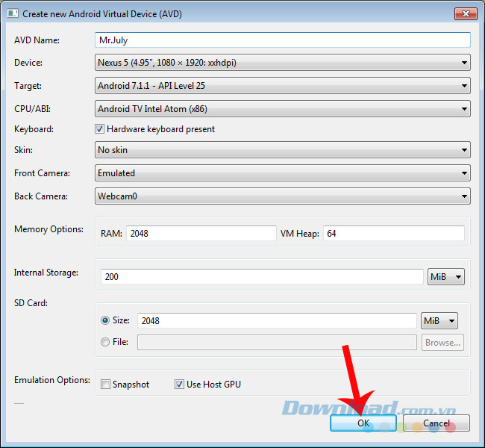Click the SD Card Size input field
The height and width of the screenshot is (448, 485).
(x=277, y=320)
